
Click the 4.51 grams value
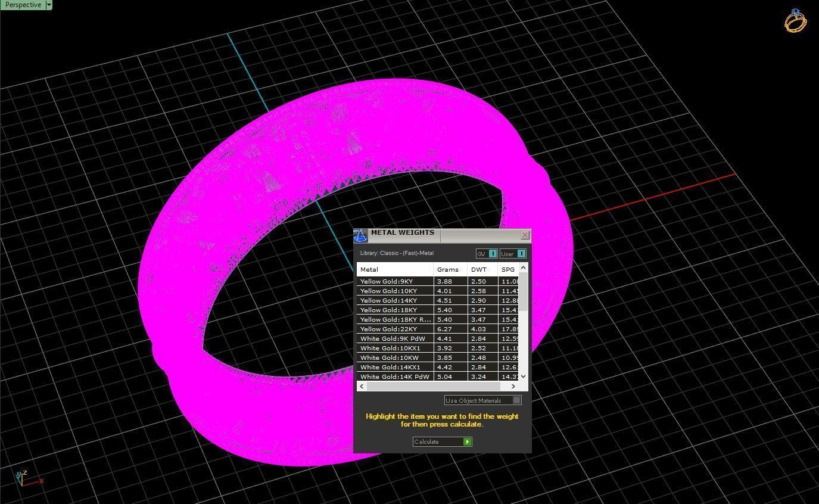(x=444, y=300)
